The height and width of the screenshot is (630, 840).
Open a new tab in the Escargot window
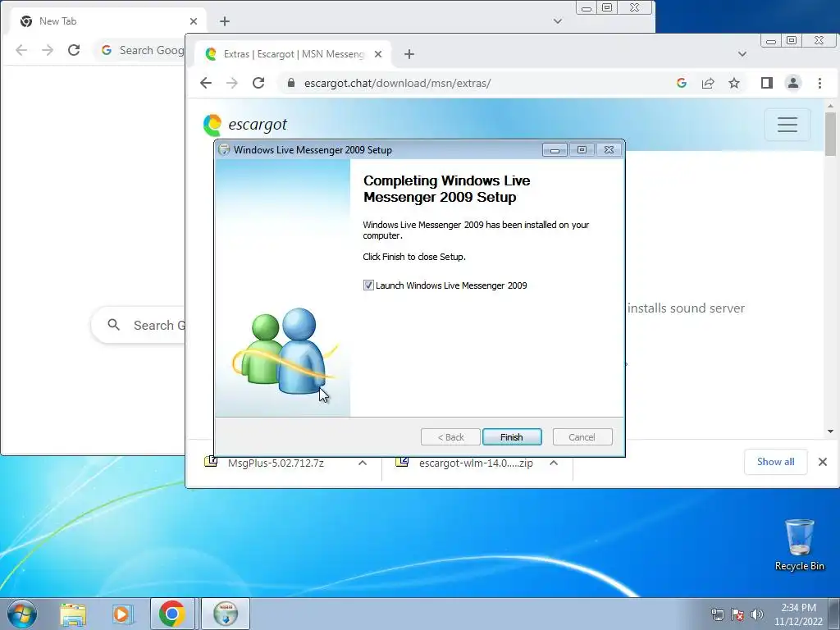(409, 54)
